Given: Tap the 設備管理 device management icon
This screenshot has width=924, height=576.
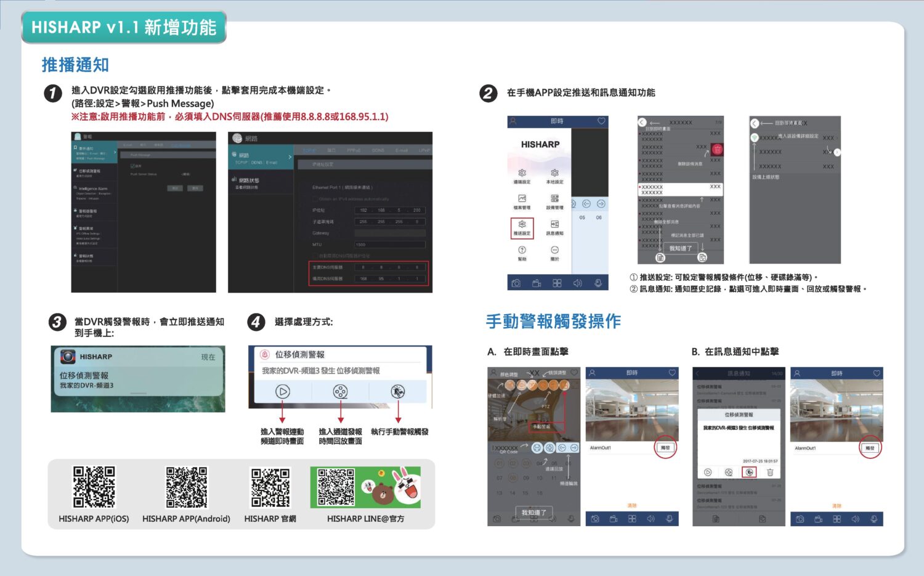Looking at the screenshot, I should click(x=554, y=201).
